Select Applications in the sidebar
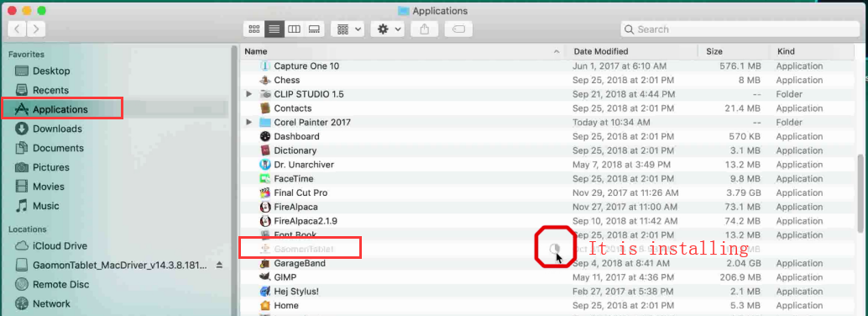The width and height of the screenshot is (868, 316). point(60,109)
